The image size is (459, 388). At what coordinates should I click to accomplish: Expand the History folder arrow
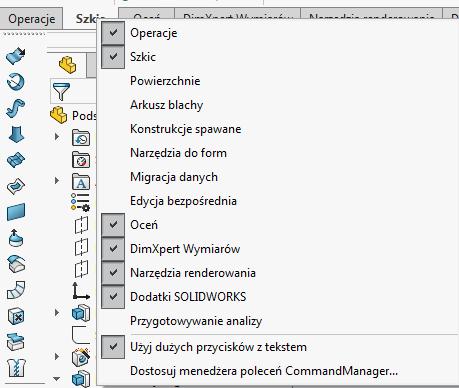[57, 136]
